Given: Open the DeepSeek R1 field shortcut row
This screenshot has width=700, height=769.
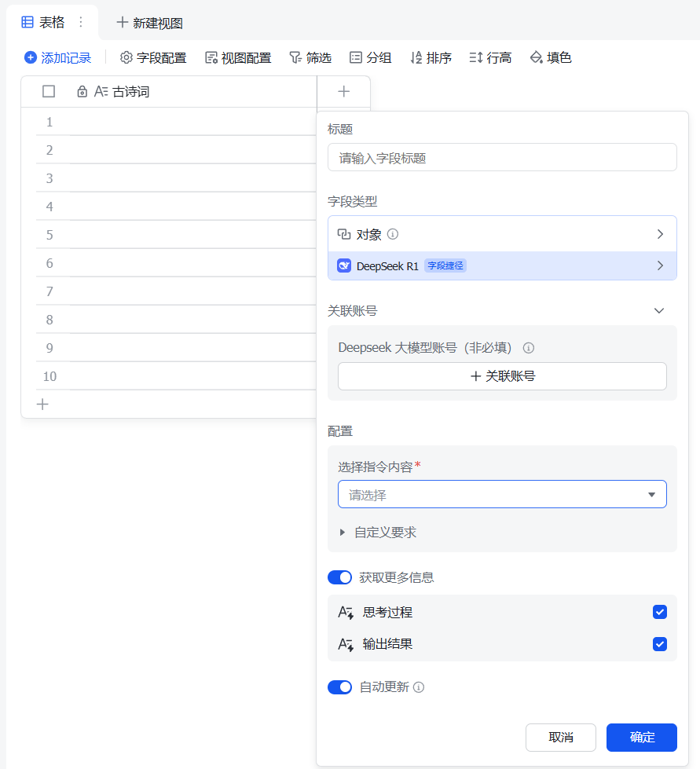Looking at the screenshot, I should tap(502, 265).
